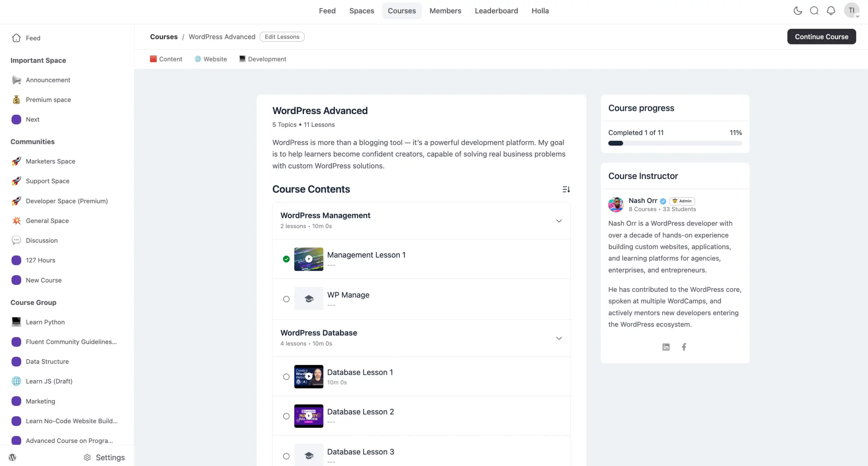Click Nash Orr's avatar photo
This screenshot has height=466, width=868.
pyautogui.click(x=616, y=204)
